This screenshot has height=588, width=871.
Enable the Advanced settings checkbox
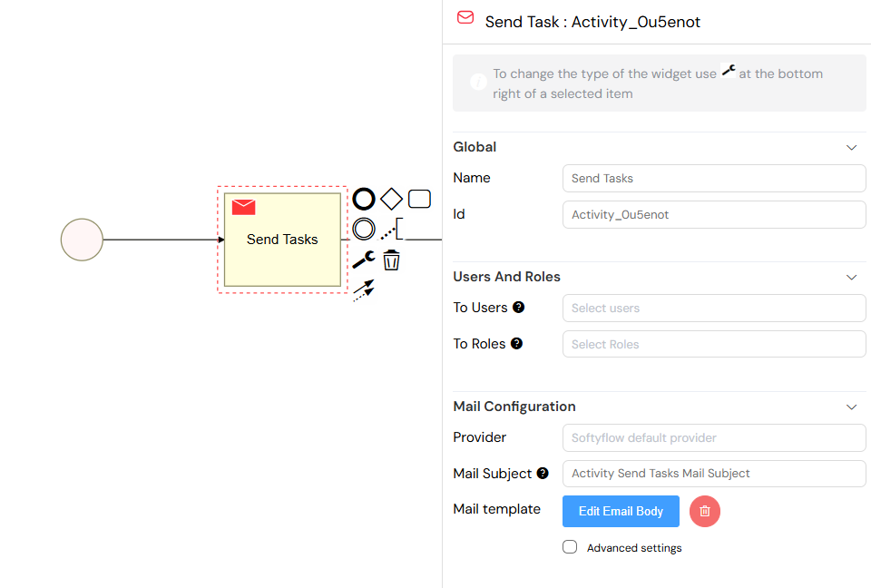(570, 547)
